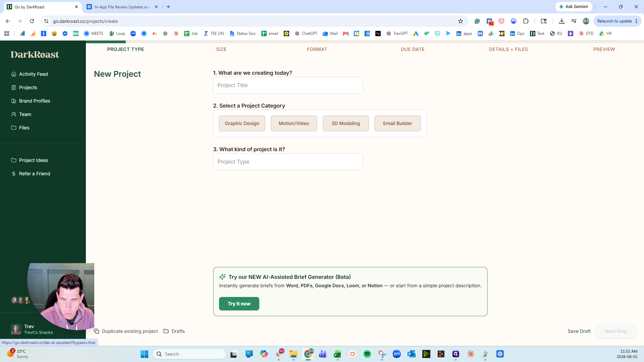
Task: Open the Project Type dropdown field
Action: click(288, 162)
